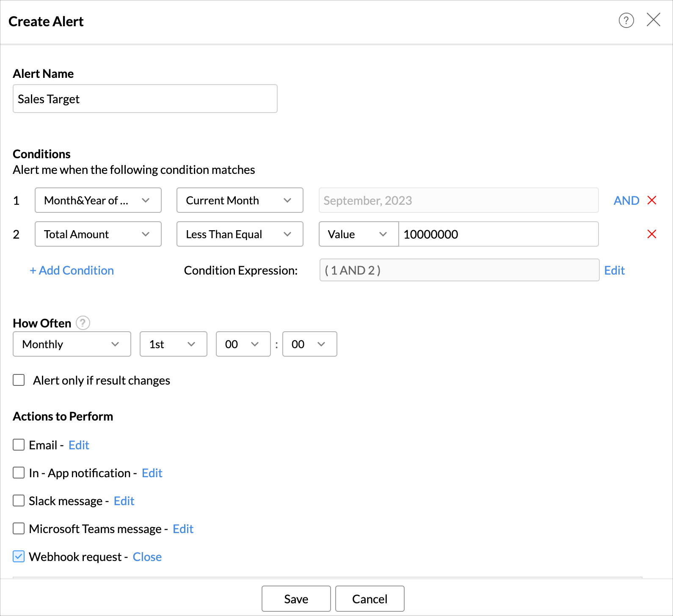Screen dimensions: 673x616
Task: Click the 10000000 value field
Action: [499, 234]
